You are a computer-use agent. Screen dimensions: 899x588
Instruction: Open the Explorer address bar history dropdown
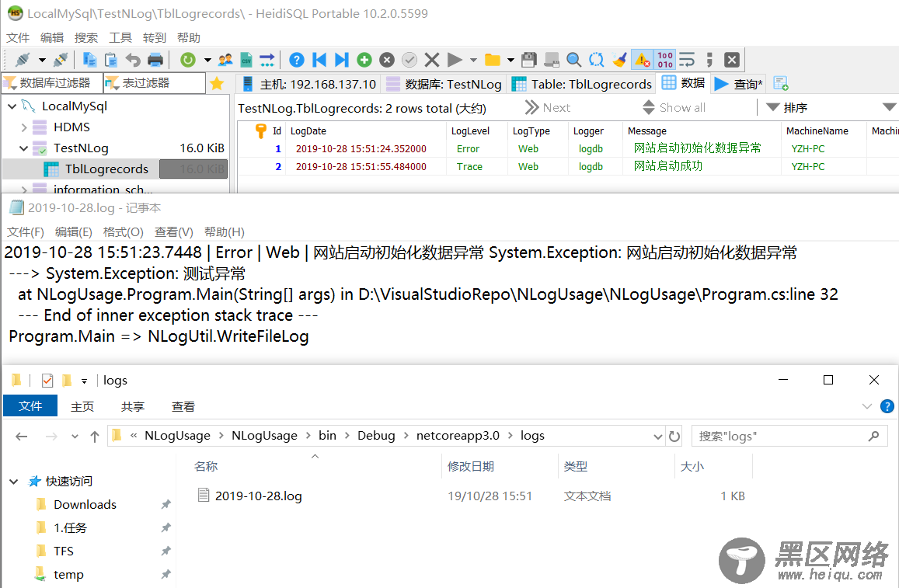tap(657, 437)
